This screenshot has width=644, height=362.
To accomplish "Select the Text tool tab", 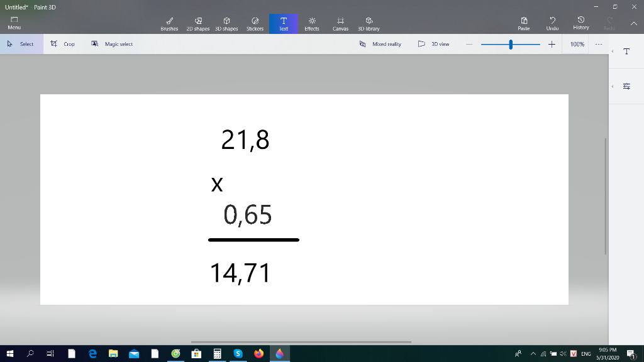I will 284,24.
